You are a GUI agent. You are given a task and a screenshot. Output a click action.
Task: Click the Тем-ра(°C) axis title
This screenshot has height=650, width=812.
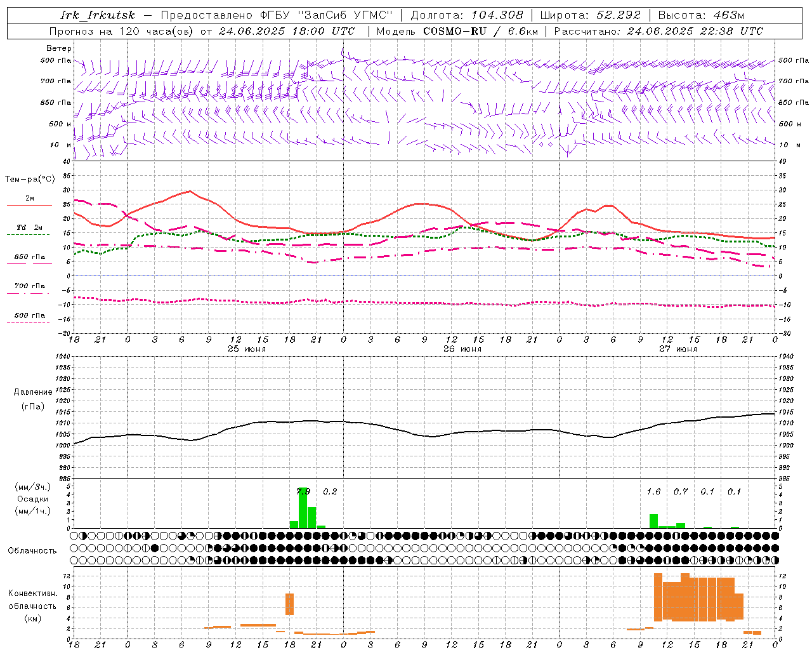30,180
